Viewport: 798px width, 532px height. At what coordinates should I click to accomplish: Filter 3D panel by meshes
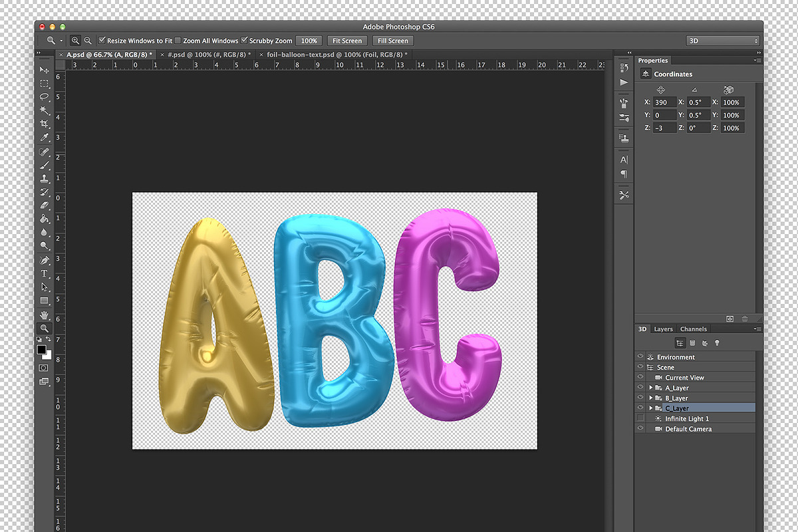[692, 343]
